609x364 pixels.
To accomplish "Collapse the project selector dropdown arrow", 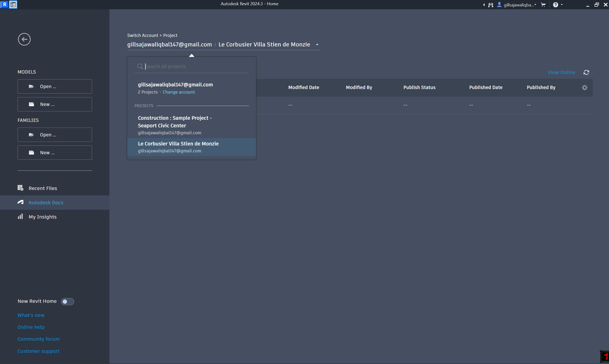I will pos(317,44).
